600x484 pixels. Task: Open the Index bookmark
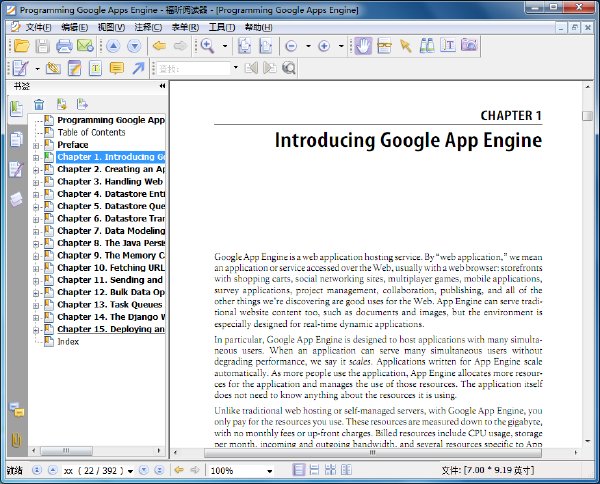(68, 342)
